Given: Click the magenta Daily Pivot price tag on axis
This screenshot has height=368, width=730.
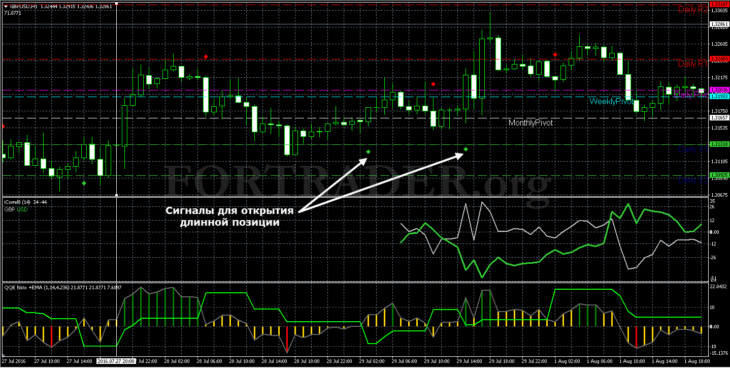Looking at the screenshot, I should [x=719, y=89].
